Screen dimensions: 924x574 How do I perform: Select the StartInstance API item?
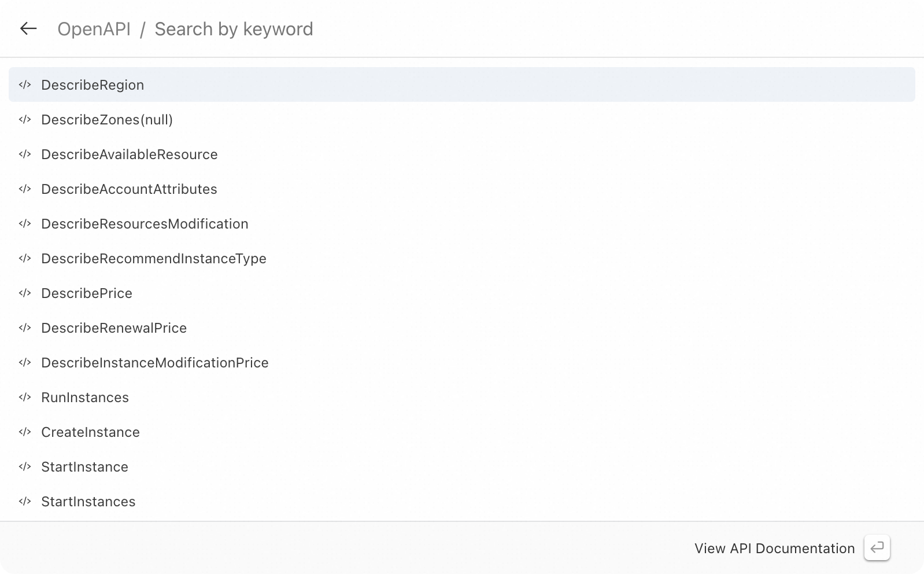84,467
